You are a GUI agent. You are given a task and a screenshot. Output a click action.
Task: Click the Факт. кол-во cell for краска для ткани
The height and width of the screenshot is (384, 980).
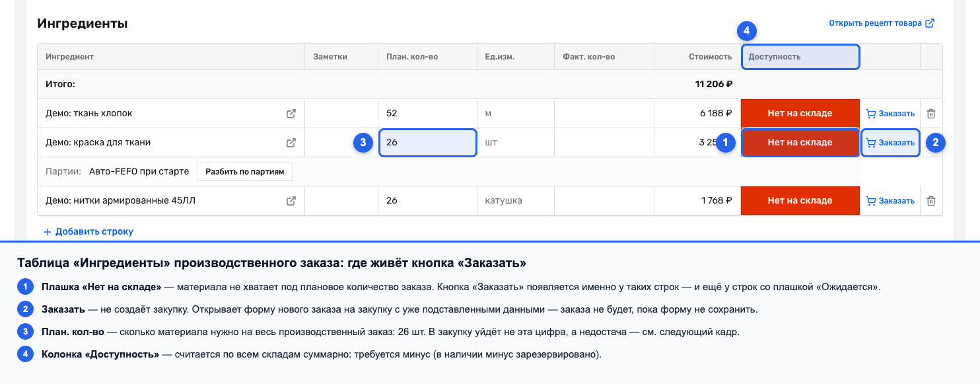[x=604, y=143]
